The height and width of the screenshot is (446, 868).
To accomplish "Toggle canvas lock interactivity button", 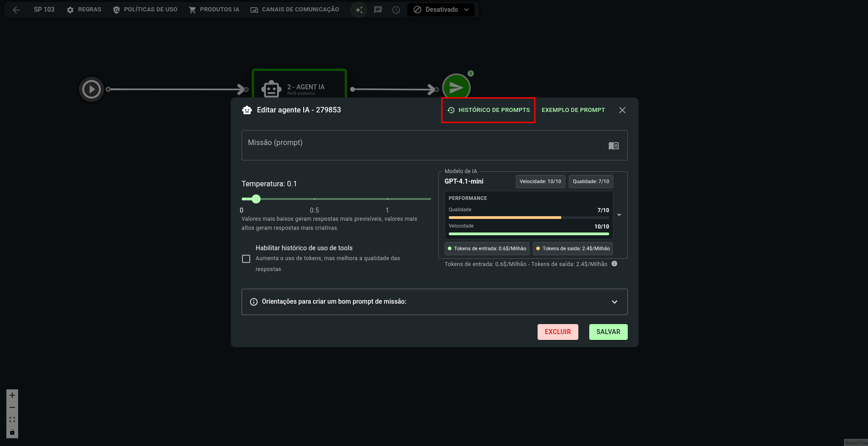I will click(x=12, y=432).
